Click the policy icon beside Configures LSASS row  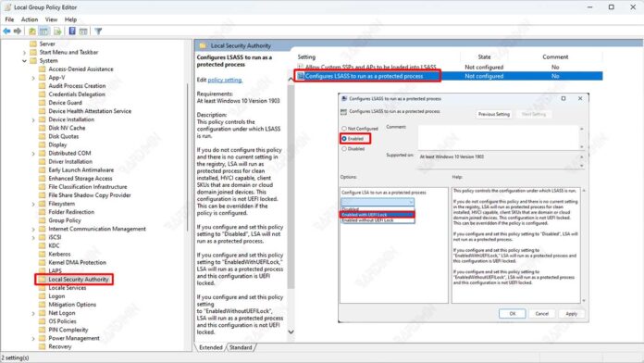pos(301,76)
